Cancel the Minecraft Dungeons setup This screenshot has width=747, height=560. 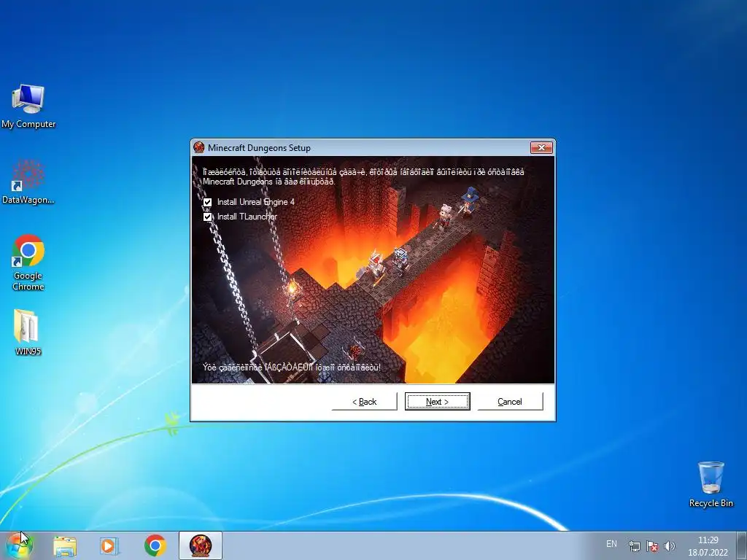(x=510, y=402)
